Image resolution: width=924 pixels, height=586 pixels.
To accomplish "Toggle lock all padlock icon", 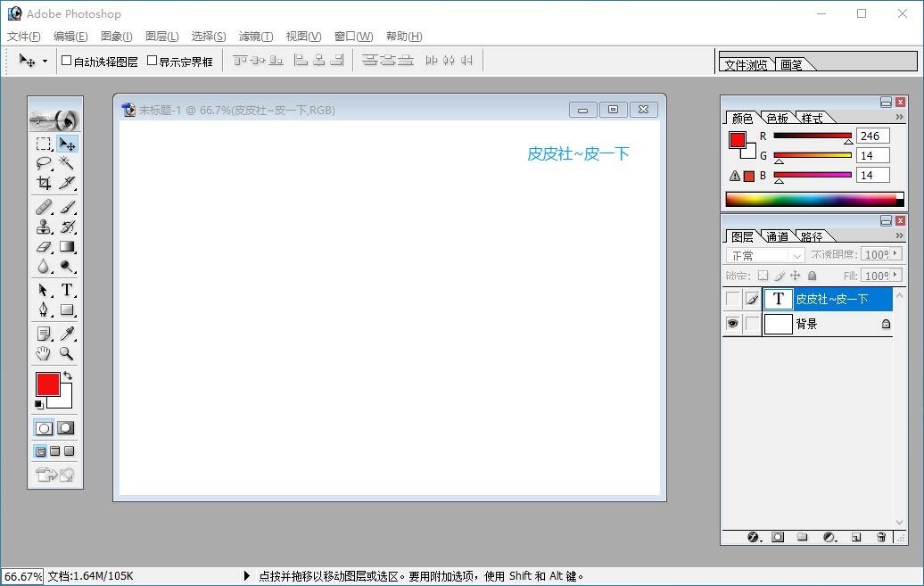I will point(812,276).
